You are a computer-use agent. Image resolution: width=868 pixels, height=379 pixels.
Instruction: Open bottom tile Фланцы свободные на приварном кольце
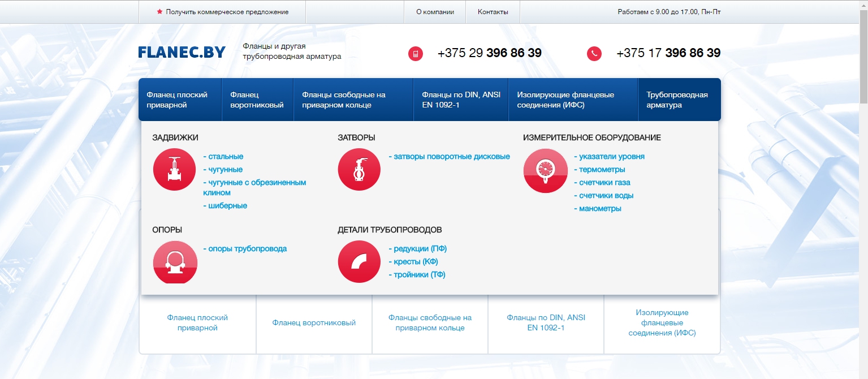tap(430, 323)
